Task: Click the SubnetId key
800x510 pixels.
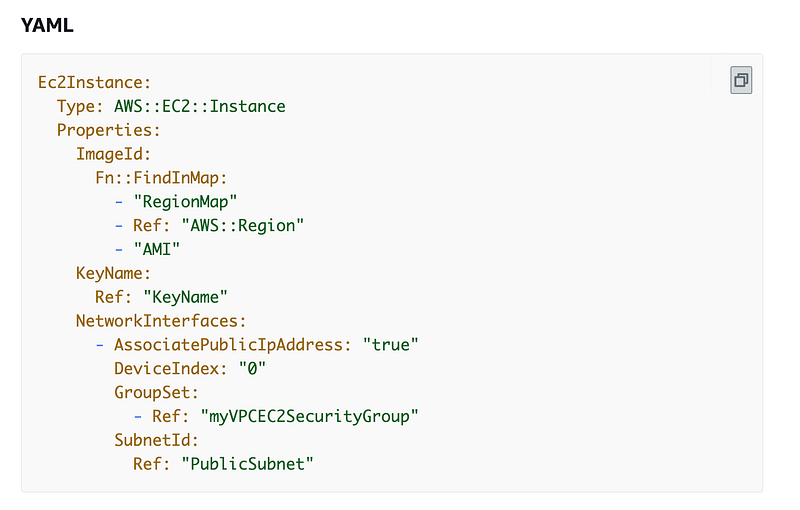Action: [x=156, y=440]
